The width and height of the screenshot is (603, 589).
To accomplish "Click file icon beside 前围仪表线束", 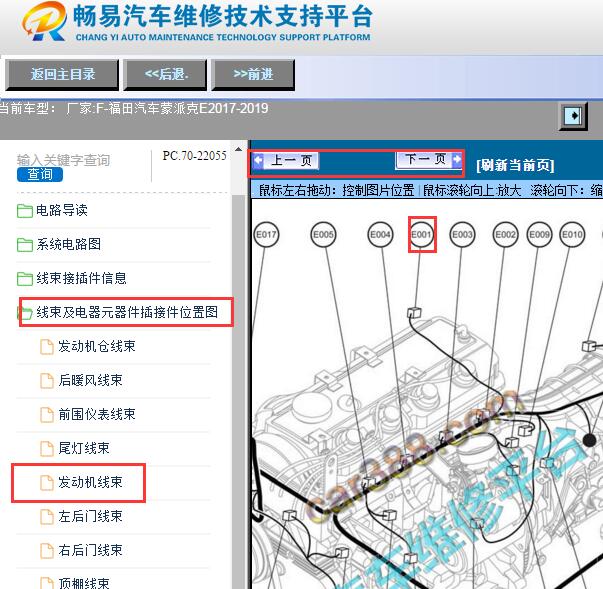I will coord(47,414).
